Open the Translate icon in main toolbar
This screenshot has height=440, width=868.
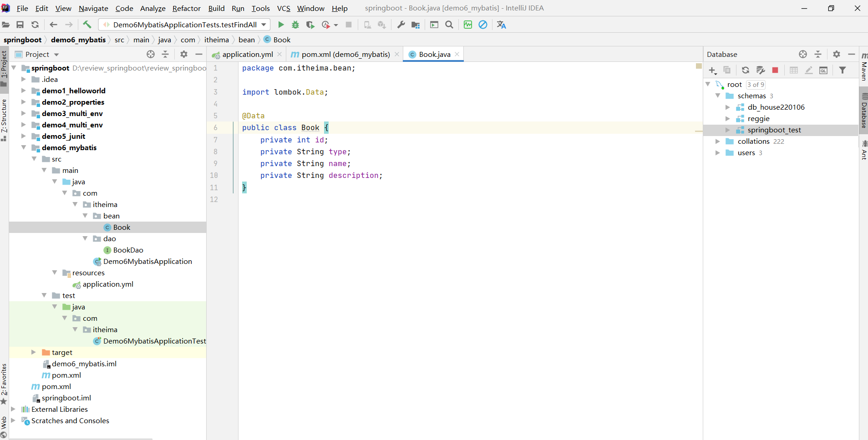pyautogui.click(x=501, y=25)
